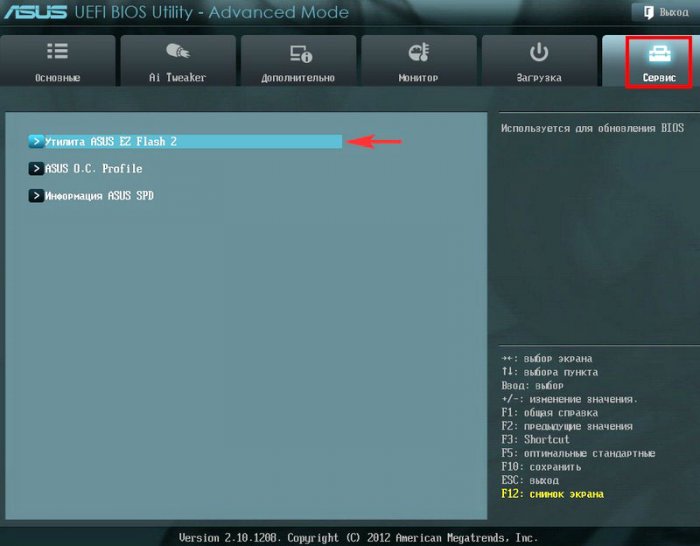
Task: Expand the arrow beside ASUS O.C. Profile
Action: (36, 169)
